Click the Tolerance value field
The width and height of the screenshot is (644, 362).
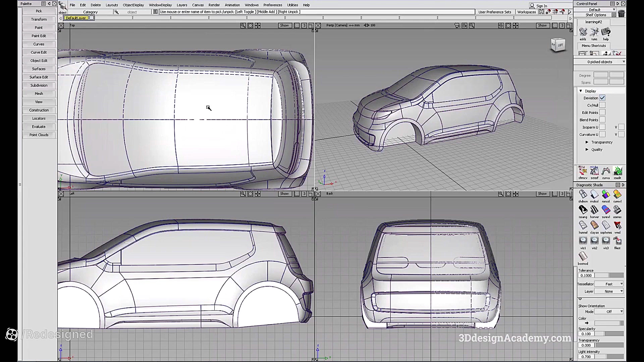pyautogui.click(x=586, y=276)
